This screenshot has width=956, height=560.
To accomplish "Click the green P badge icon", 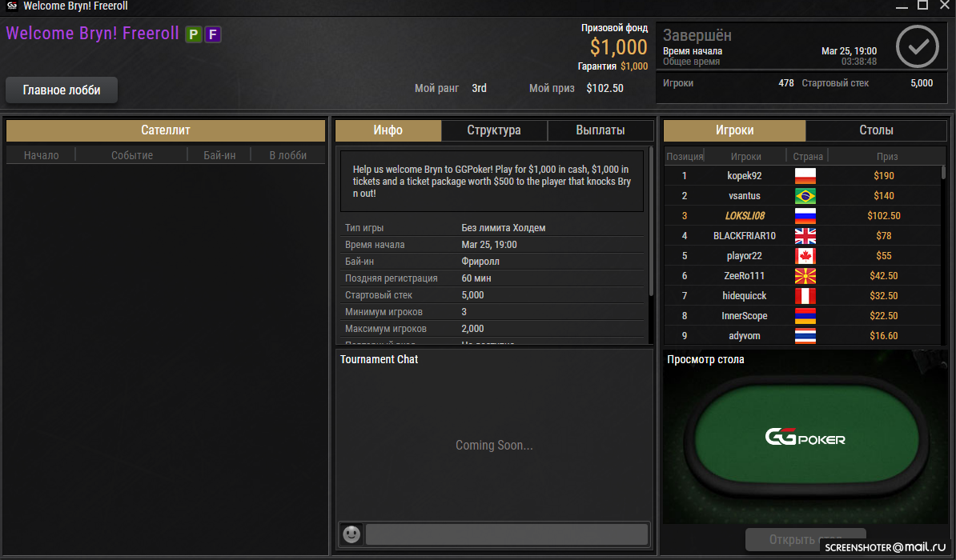I will [x=194, y=34].
